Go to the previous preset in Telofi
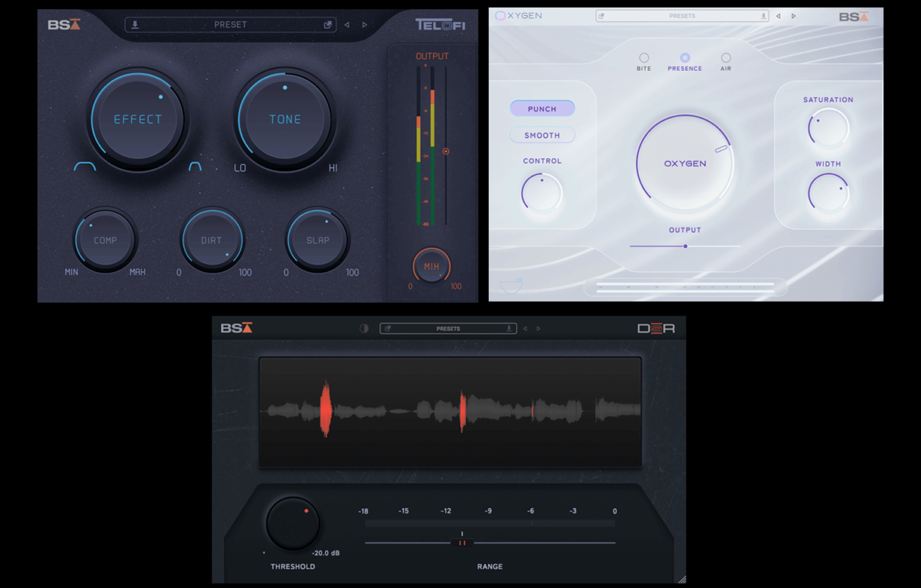Viewport: 921px width, 588px height. [346, 25]
